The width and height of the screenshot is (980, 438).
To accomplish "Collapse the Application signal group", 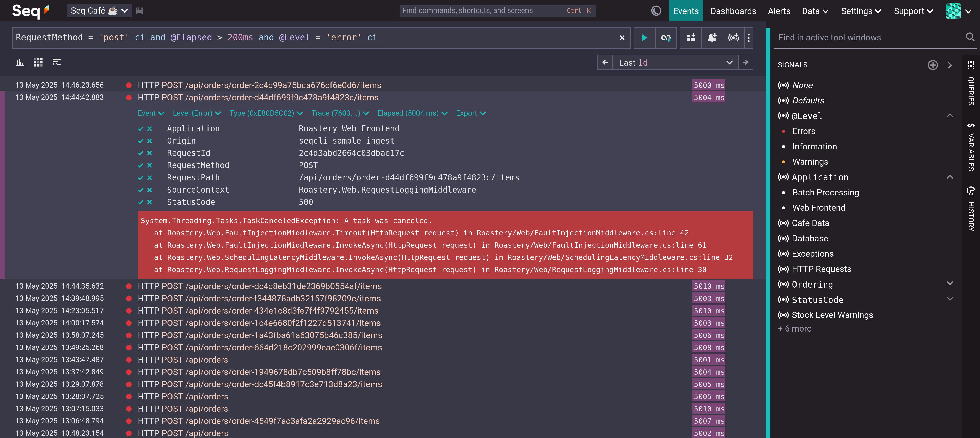I will tap(950, 177).
